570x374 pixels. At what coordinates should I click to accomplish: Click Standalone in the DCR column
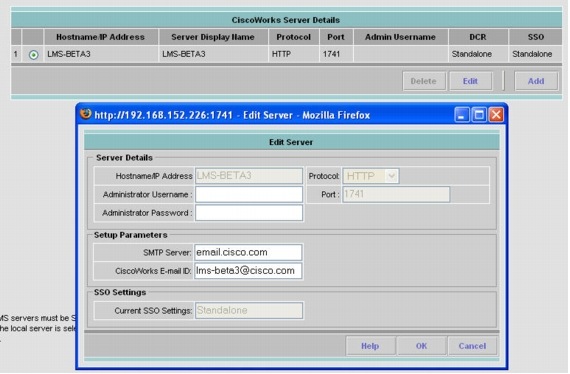[471, 54]
